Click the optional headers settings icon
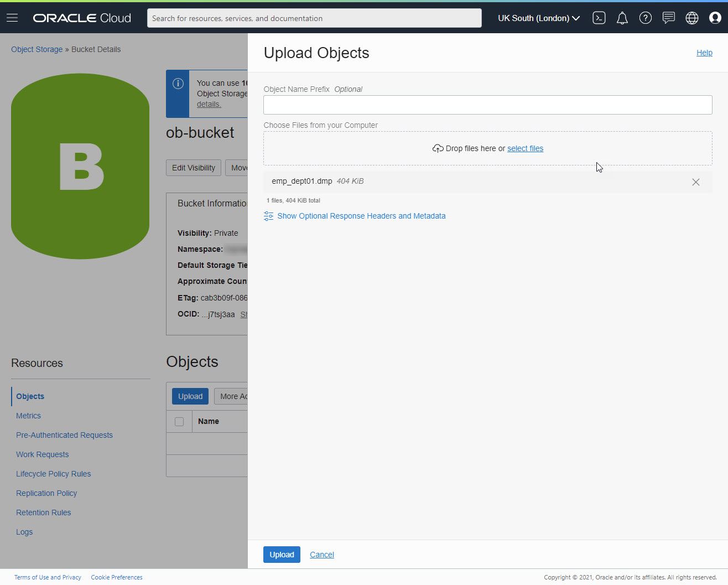Viewport: 728px width, 585px height. (x=269, y=216)
